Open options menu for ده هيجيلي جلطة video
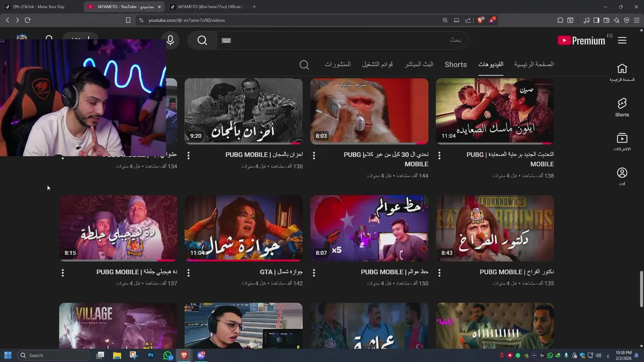644x362 pixels. pyautogui.click(x=63, y=273)
